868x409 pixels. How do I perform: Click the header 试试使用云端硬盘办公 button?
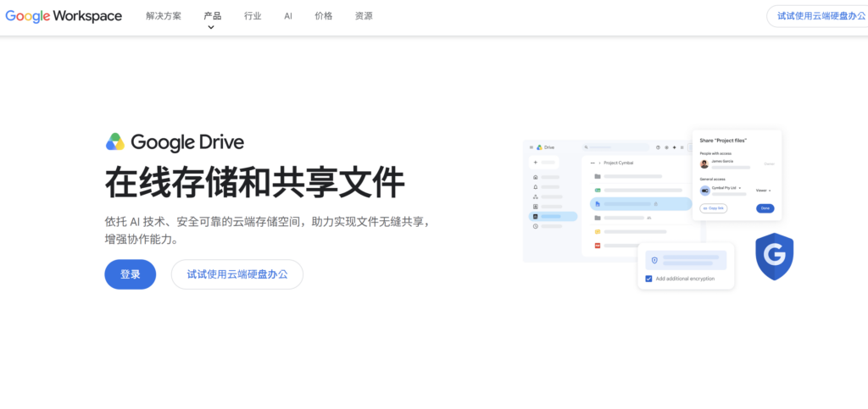[x=818, y=16]
